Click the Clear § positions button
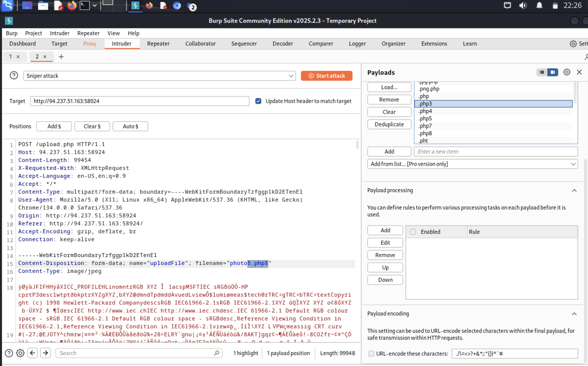588x366 pixels. point(92,126)
